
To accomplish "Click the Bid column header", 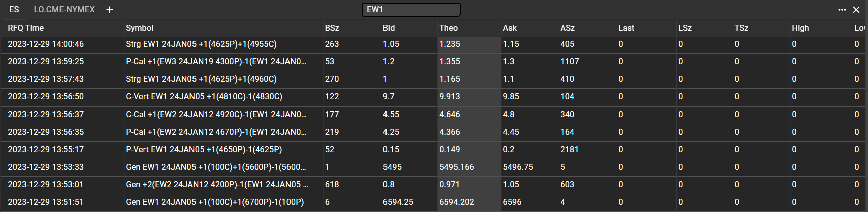I will 389,28.
